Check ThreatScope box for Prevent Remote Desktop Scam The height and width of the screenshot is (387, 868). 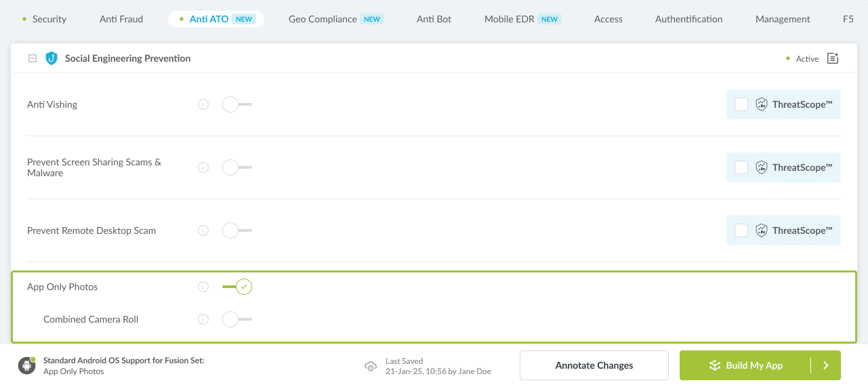point(741,230)
